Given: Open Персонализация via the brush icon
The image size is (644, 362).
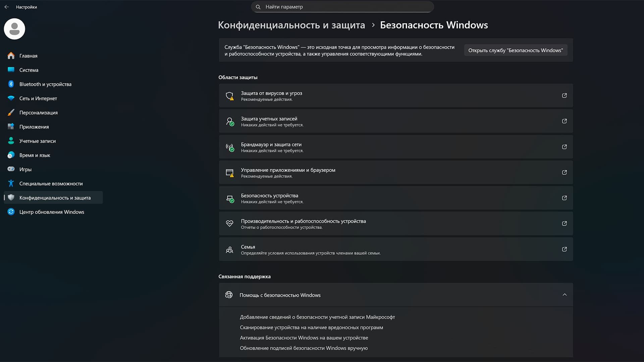Looking at the screenshot, I should click(x=11, y=112).
